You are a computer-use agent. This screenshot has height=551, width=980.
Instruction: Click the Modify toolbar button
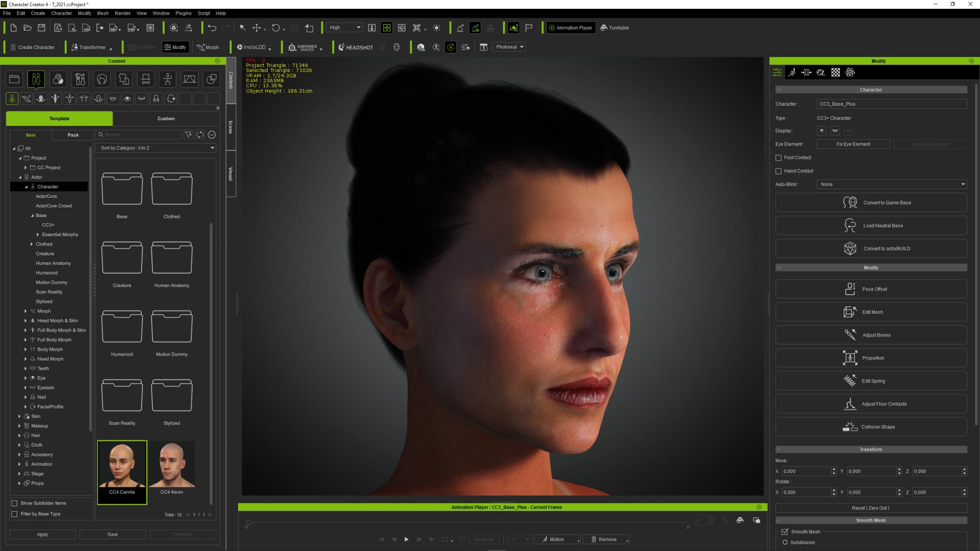click(x=175, y=48)
